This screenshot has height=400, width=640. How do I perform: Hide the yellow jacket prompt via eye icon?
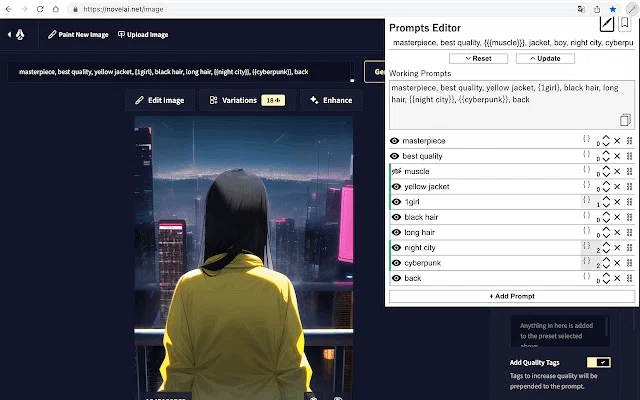pos(396,187)
